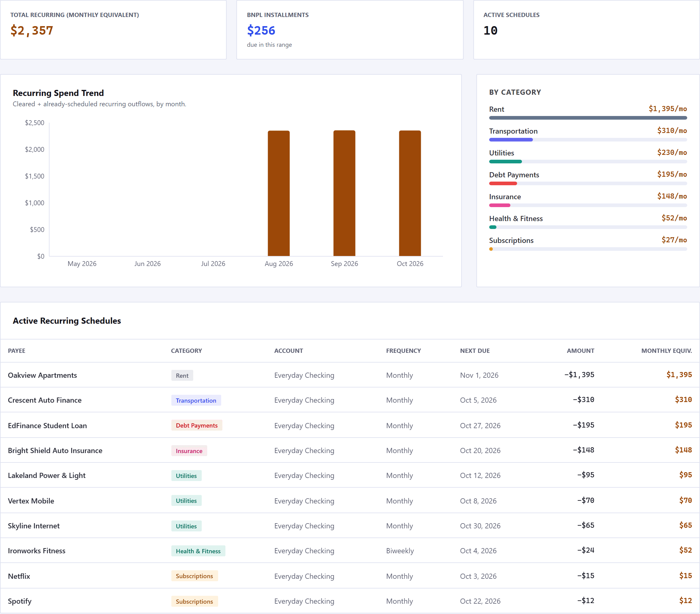
Task: Click the Subscriptions label under By Category
Action: [x=511, y=240]
